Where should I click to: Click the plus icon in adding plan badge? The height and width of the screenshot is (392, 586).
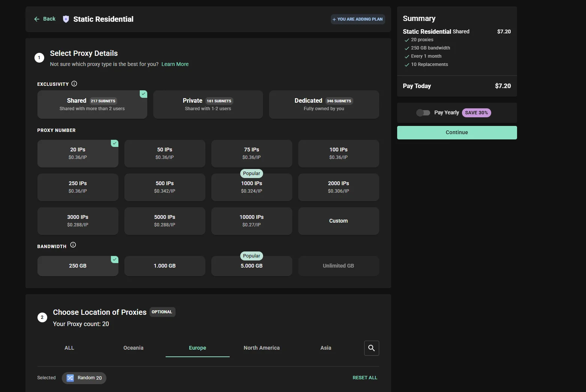(x=334, y=19)
